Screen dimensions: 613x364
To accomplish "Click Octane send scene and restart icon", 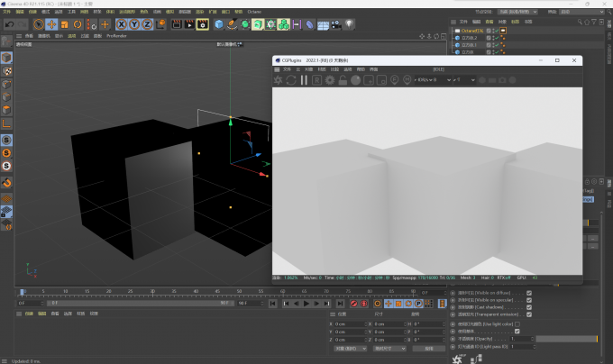I will (x=278, y=80).
